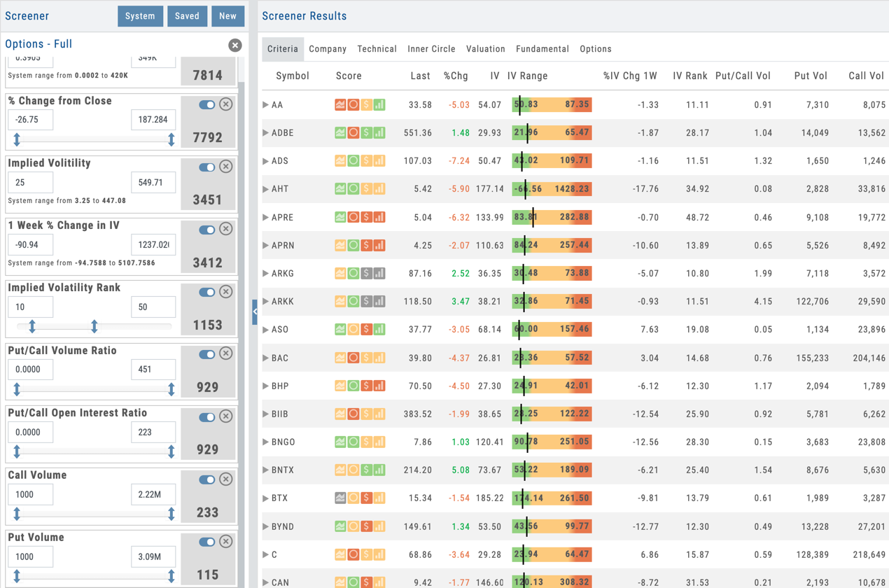Image resolution: width=889 pixels, height=588 pixels.
Task: Turn off the Implied Volatility Rank switch
Action: (x=206, y=292)
